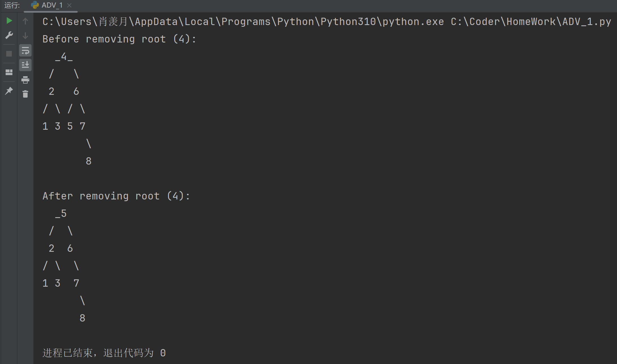Click root node 5 in output tree

(64, 214)
